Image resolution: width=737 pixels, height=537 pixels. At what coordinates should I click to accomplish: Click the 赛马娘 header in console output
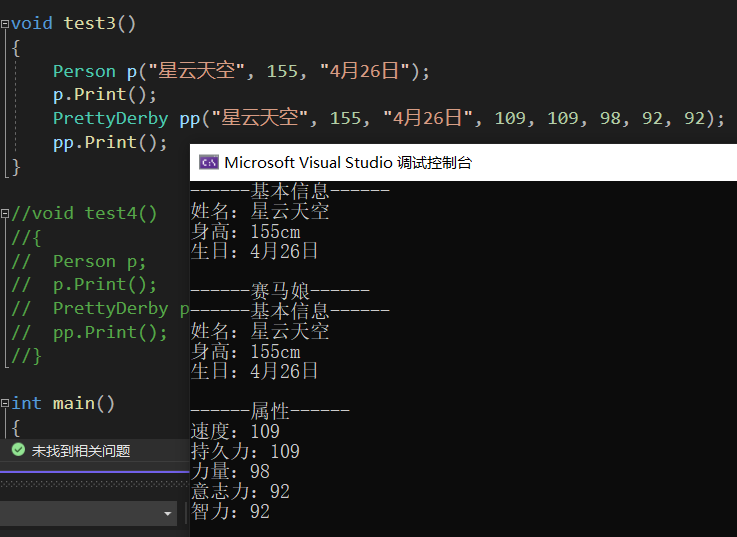[x=280, y=291]
